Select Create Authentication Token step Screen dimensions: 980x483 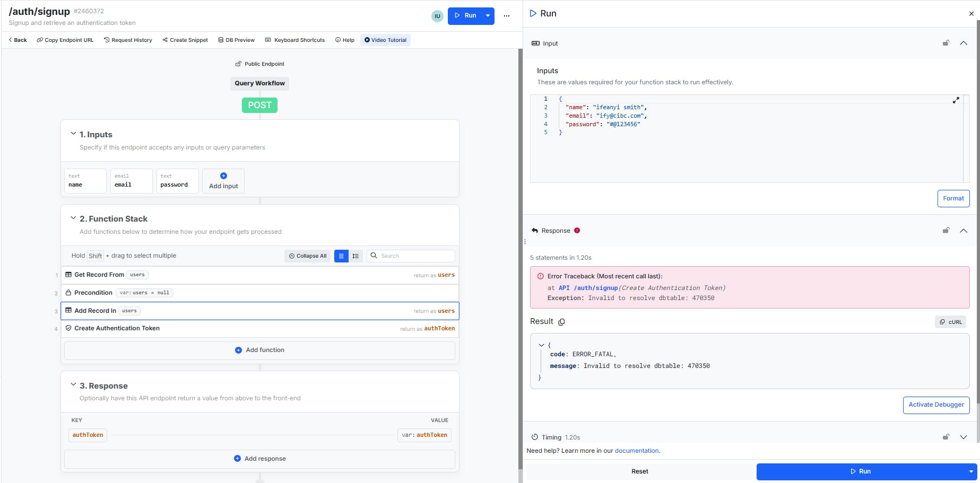coord(260,328)
